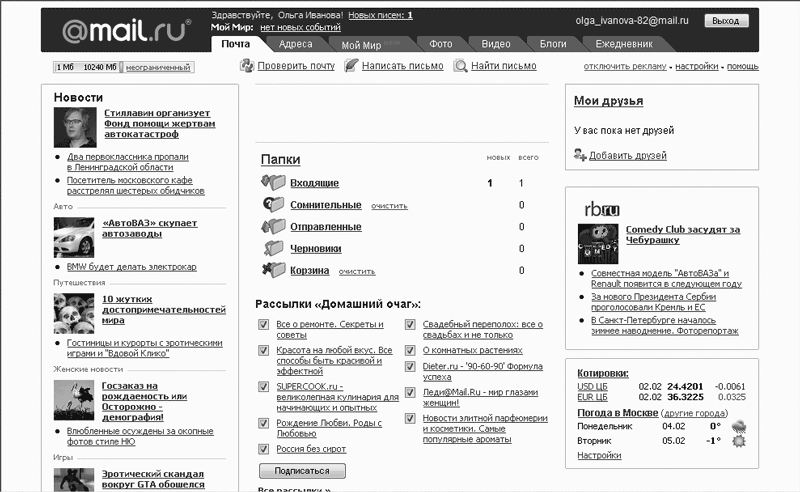Click 'другие города' weather link
Image resolution: width=800 pixels, height=492 pixels.
(x=694, y=413)
